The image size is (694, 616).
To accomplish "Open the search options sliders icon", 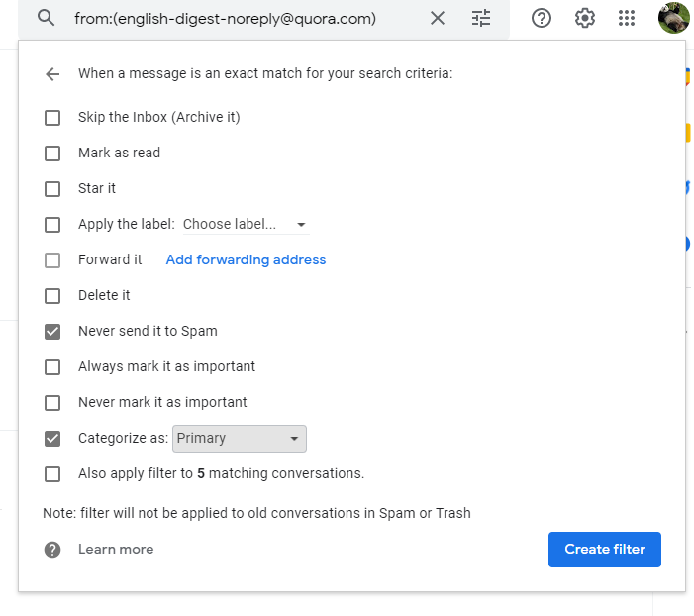I will [x=481, y=18].
